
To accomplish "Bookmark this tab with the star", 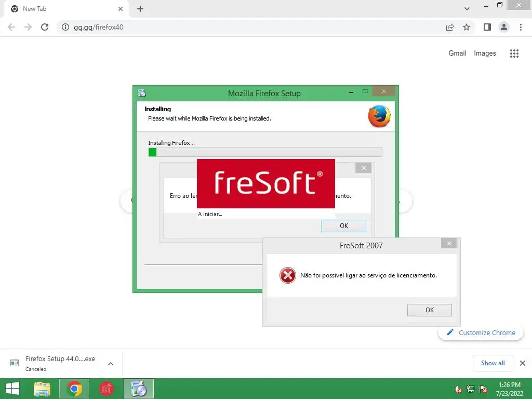I will point(467,27).
